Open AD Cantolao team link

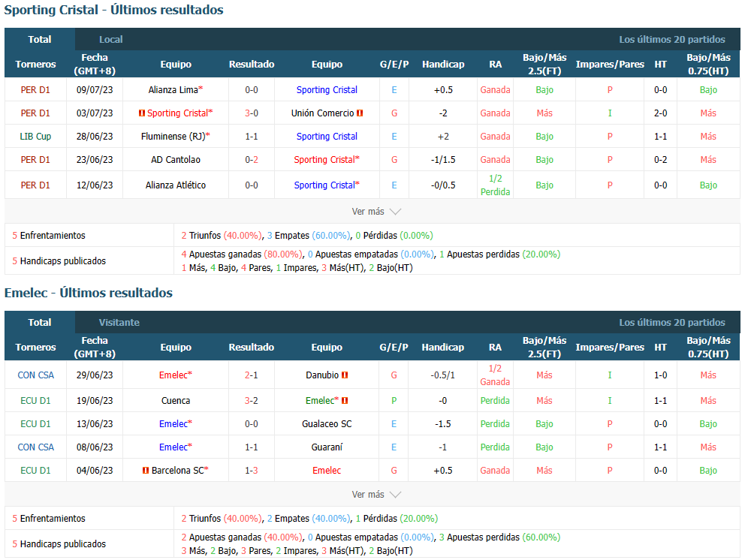pos(176,160)
